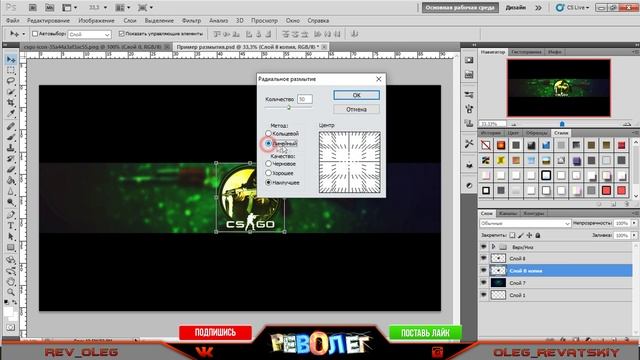Select the Type tool
This screenshot has height=360, width=640.
click(x=11, y=226)
